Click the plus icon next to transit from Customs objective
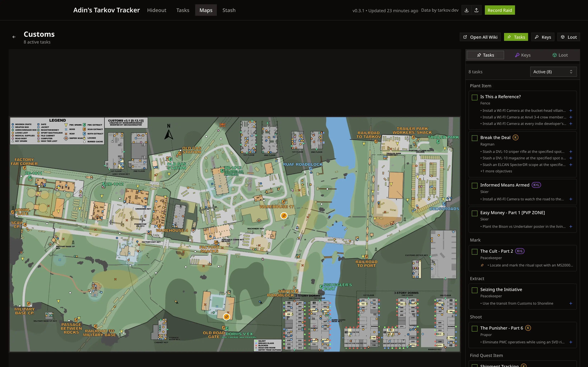 coord(571,303)
